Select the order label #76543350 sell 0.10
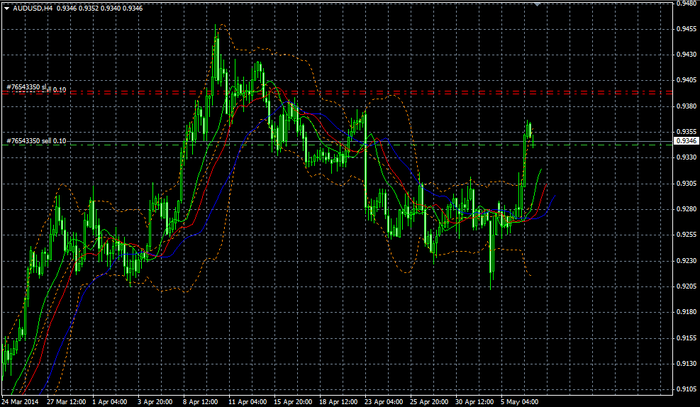This screenshot has width=700, height=407. click(36, 141)
